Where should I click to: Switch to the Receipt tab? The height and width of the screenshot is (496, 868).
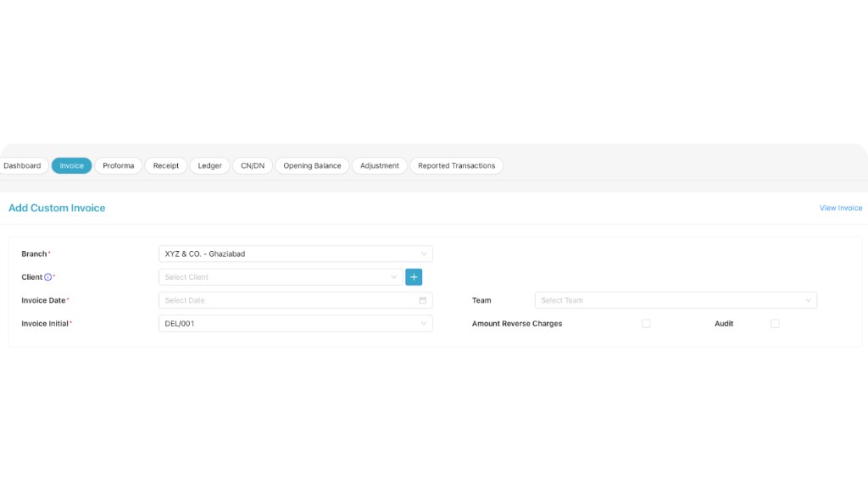point(165,165)
